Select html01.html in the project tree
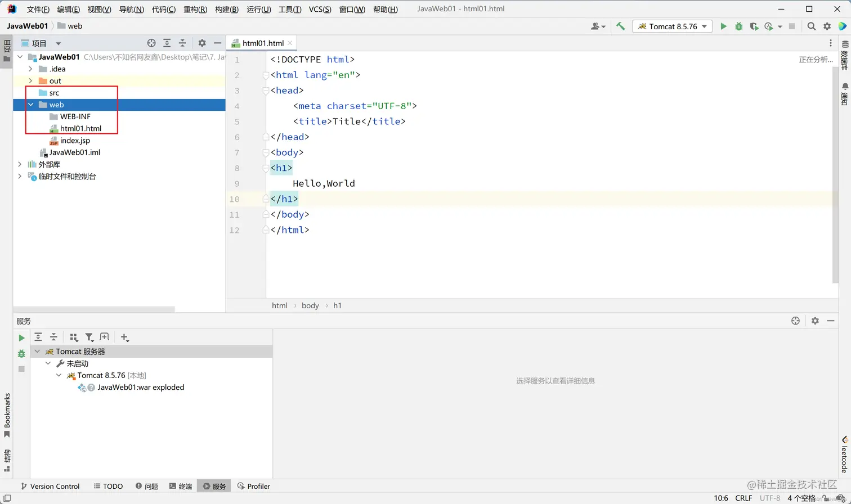The height and width of the screenshot is (504, 851). [x=80, y=128]
